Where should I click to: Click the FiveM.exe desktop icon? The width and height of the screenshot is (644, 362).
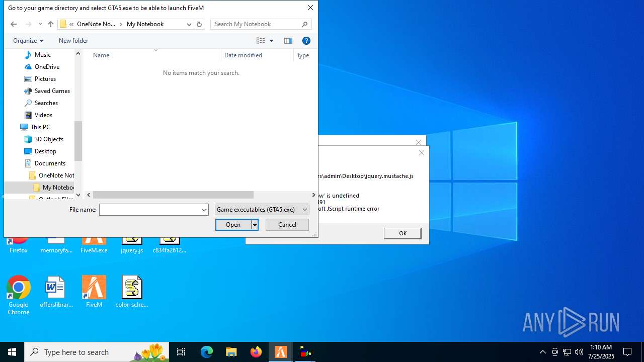point(94,245)
